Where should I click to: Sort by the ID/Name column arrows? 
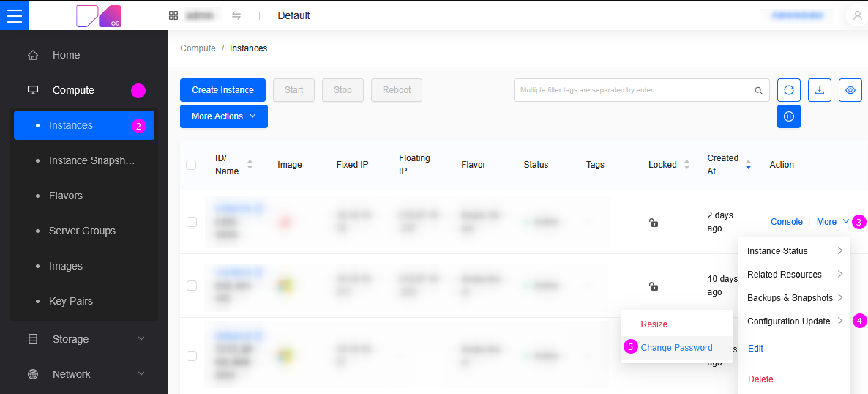tap(250, 165)
